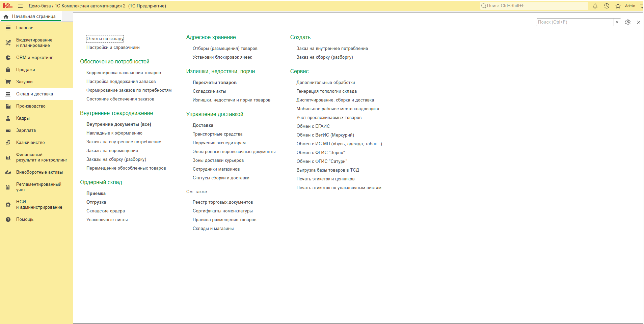Open the notifications bell icon

595,6
